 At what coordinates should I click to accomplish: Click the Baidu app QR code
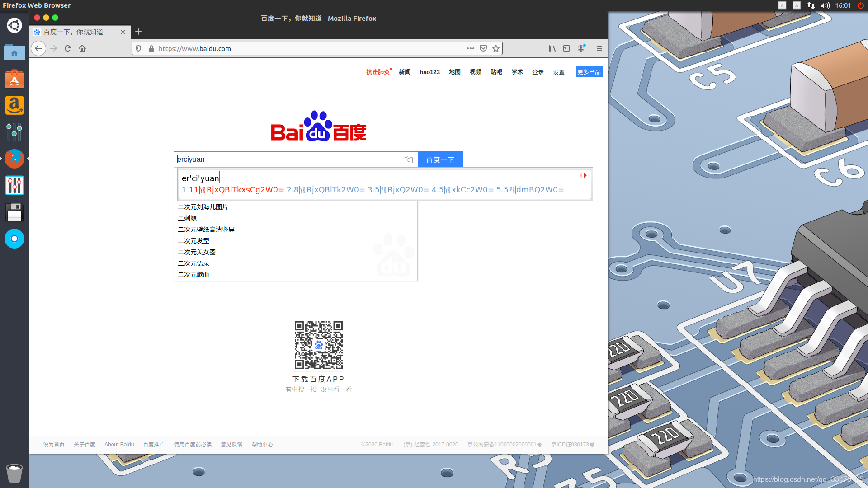coord(319,345)
